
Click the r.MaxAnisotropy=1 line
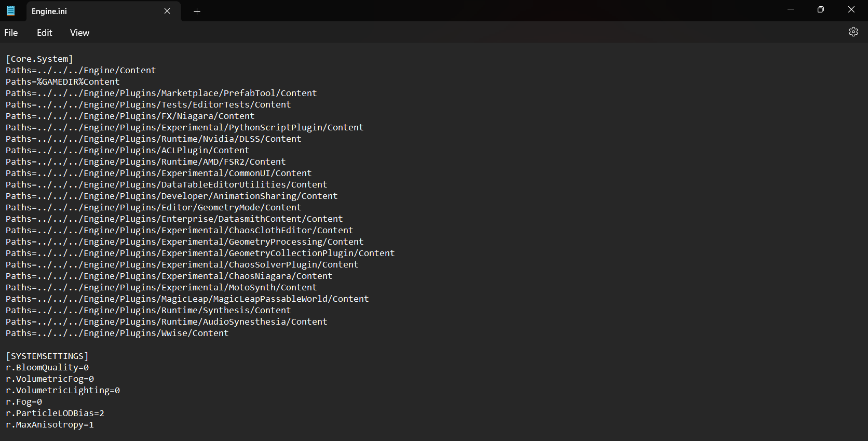50,425
